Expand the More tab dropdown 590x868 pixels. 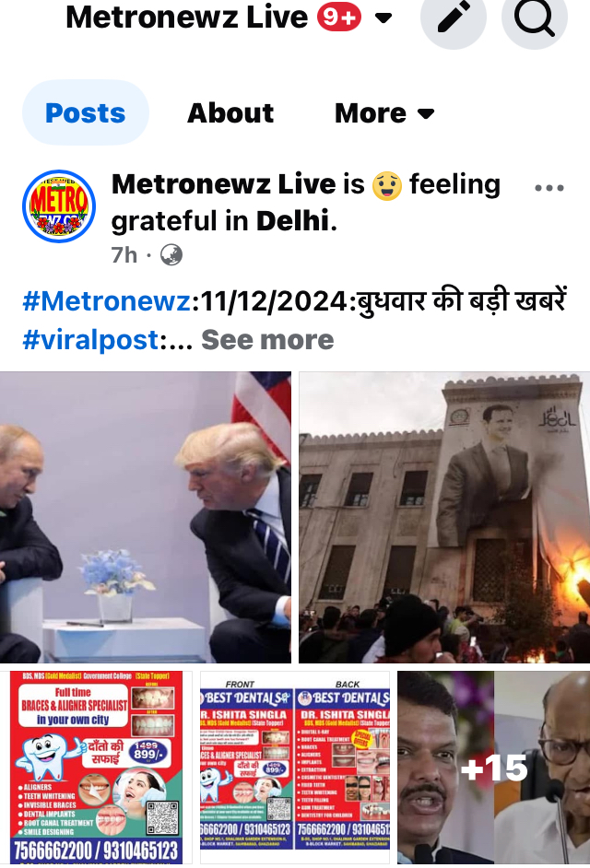383,113
